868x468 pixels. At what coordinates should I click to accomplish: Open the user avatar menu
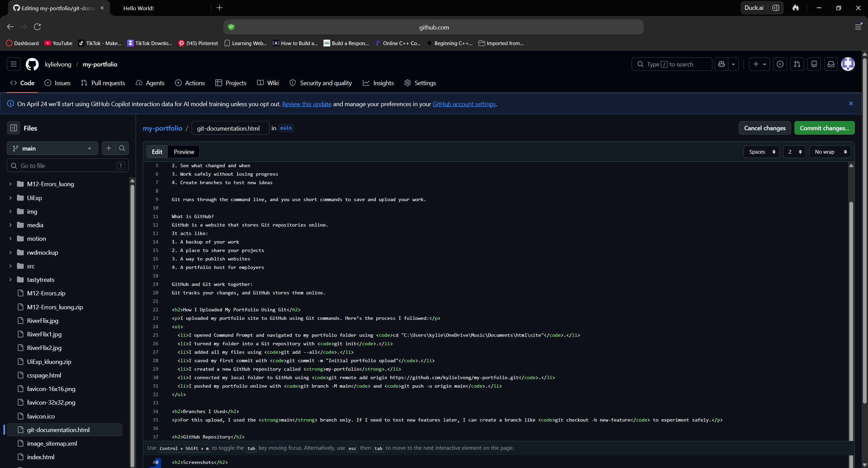point(848,64)
